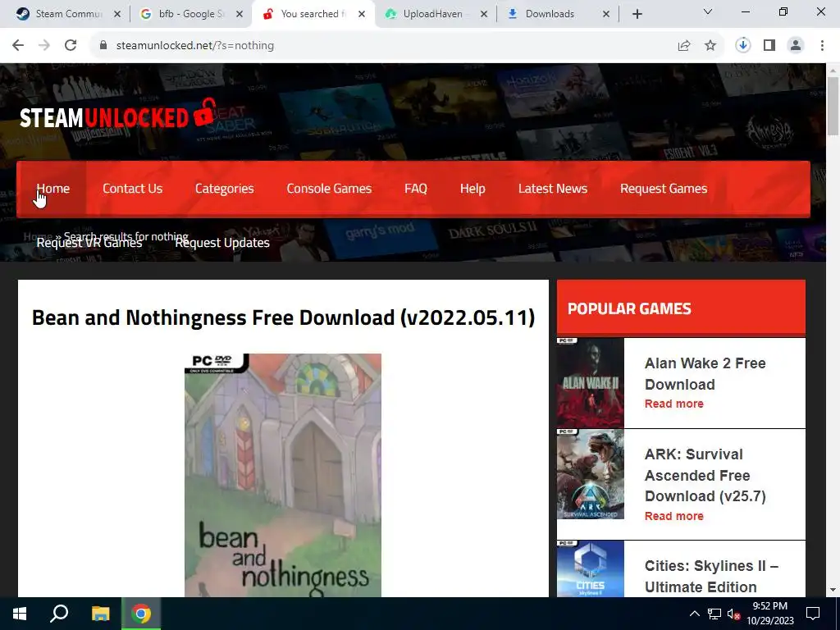Open the Cities: Skylines II Ultimate Edition link
This screenshot has width=840, height=630.
point(711,577)
